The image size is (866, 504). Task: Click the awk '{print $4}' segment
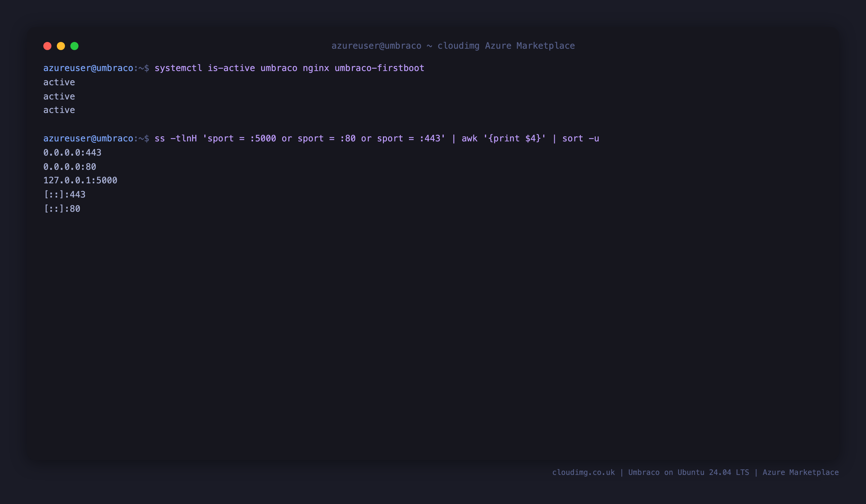(503, 138)
